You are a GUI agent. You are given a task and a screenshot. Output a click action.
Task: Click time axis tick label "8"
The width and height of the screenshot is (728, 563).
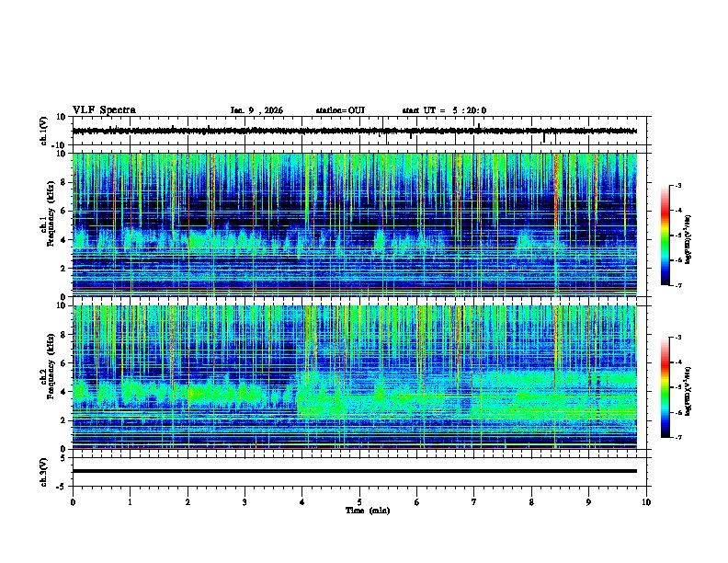[531, 502]
